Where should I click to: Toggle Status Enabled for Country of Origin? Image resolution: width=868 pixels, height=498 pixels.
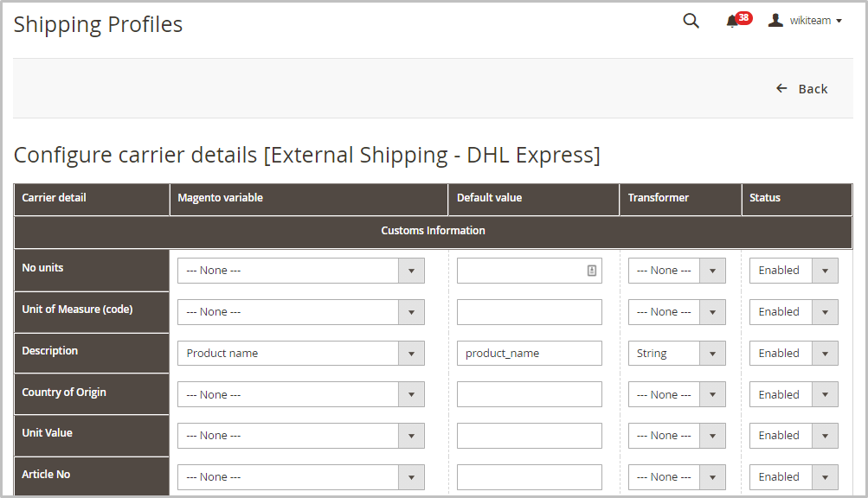pyautogui.click(x=793, y=394)
